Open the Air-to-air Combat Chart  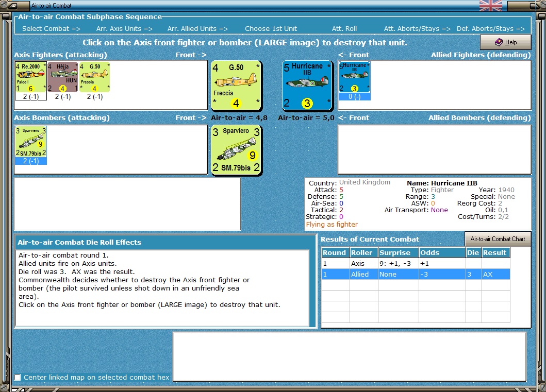[x=498, y=239]
